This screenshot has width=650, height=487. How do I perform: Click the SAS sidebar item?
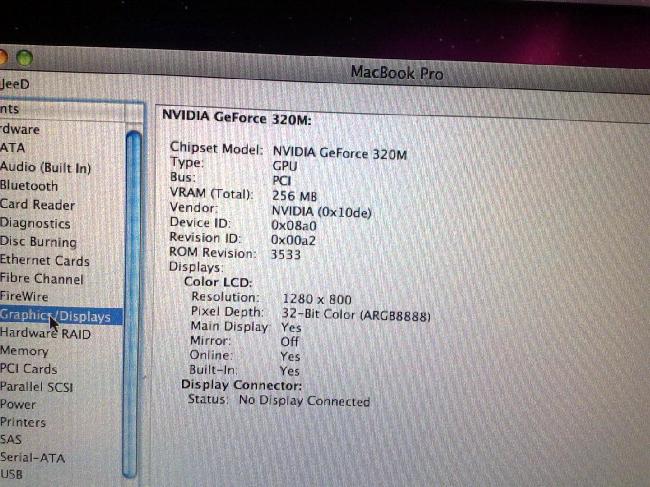tap(11, 439)
